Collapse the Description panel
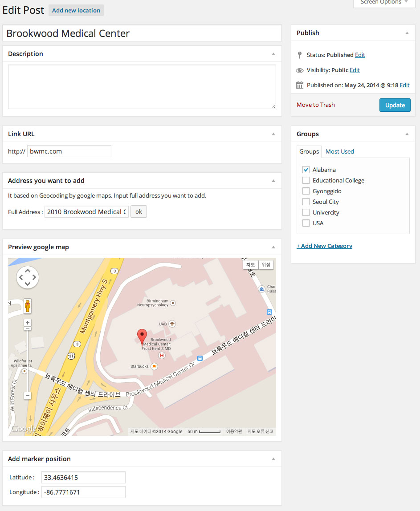 (273, 54)
